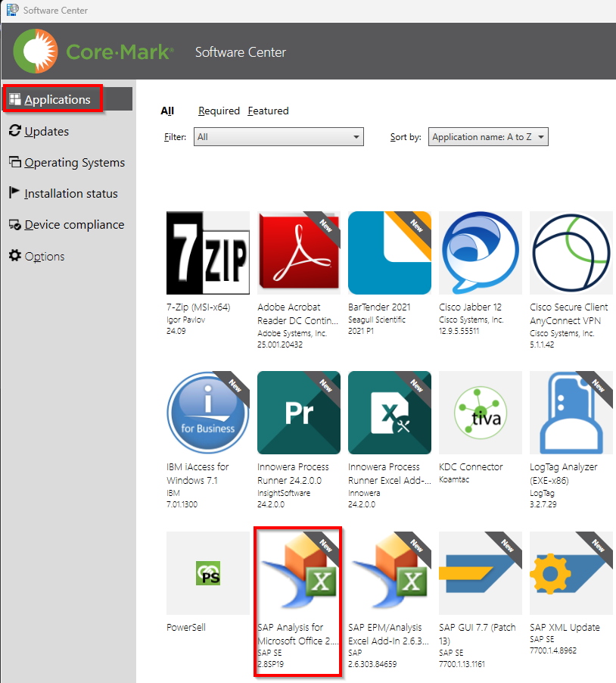Viewport: 616px width, 683px height.
Task: Click the BarTender 2021 title text
Action: [x=379, y=307]
